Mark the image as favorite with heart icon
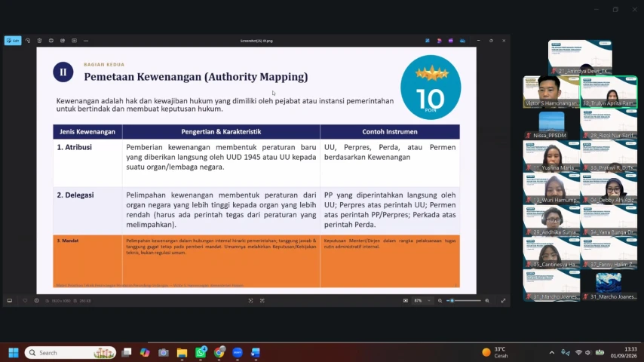This screenshot has width=644, height=362. [25, 301]
